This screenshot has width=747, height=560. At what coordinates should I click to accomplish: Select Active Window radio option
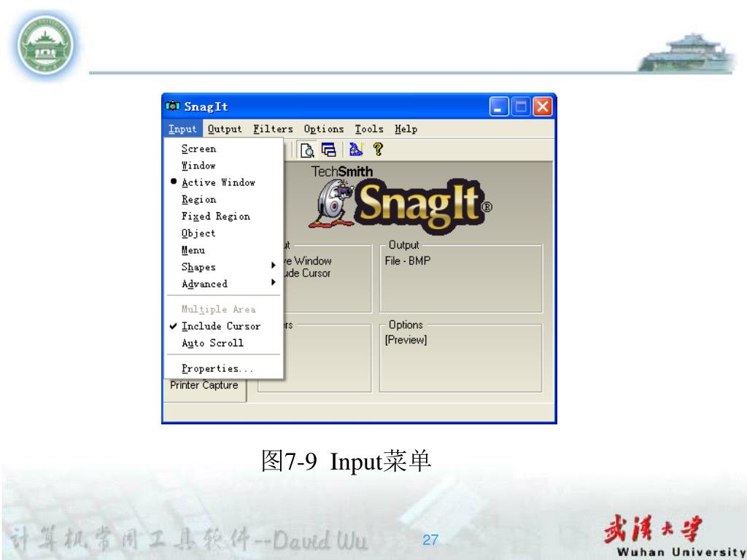[224, 182]
